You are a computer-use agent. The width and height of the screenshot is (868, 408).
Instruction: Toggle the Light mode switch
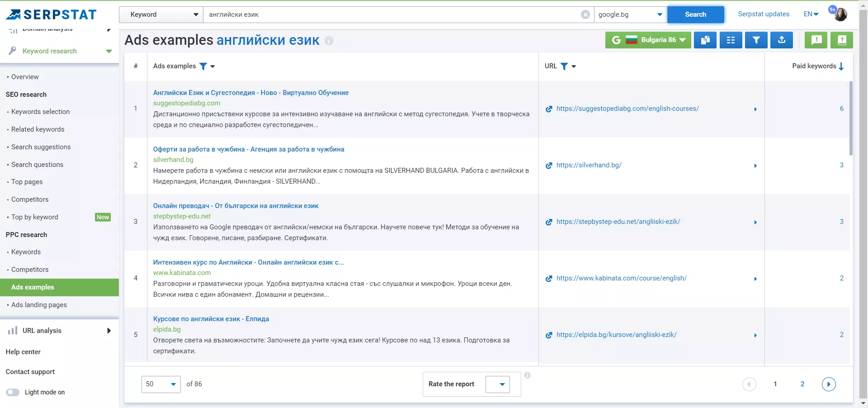(13, 392)
